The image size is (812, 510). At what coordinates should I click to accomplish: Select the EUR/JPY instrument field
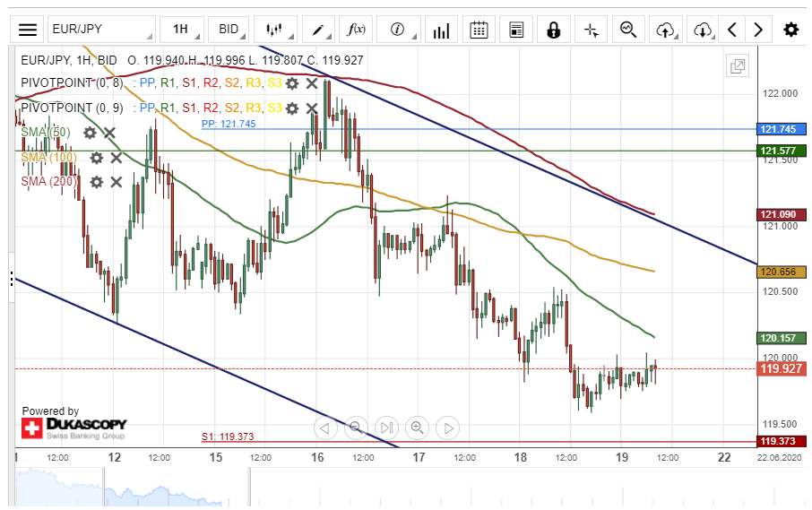tap(101, 30)
